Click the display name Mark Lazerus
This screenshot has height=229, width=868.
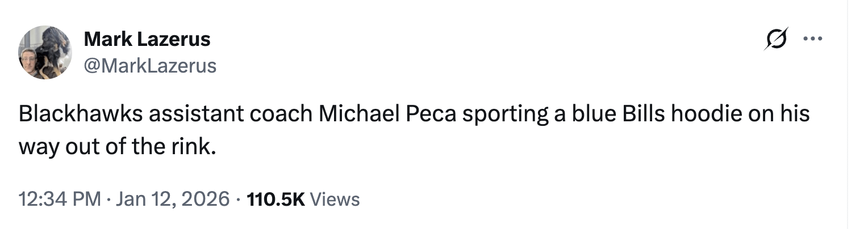147,39
